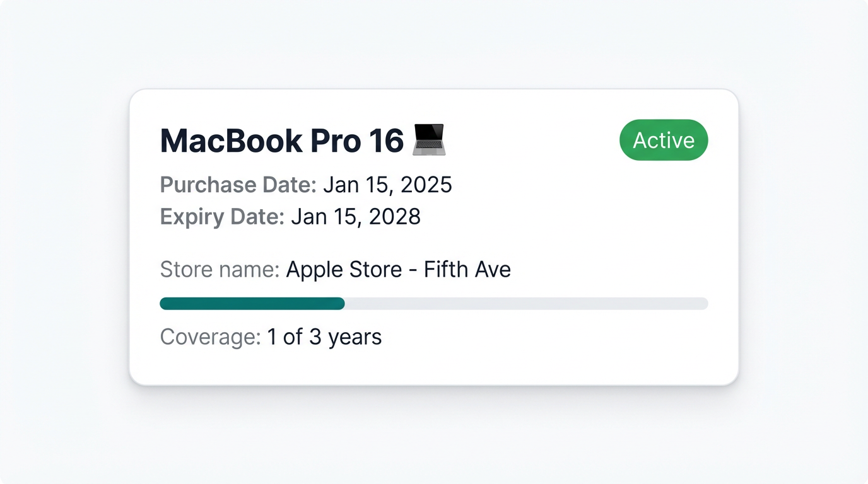Click the unfilled gray part of progress bar

point(526,304)
